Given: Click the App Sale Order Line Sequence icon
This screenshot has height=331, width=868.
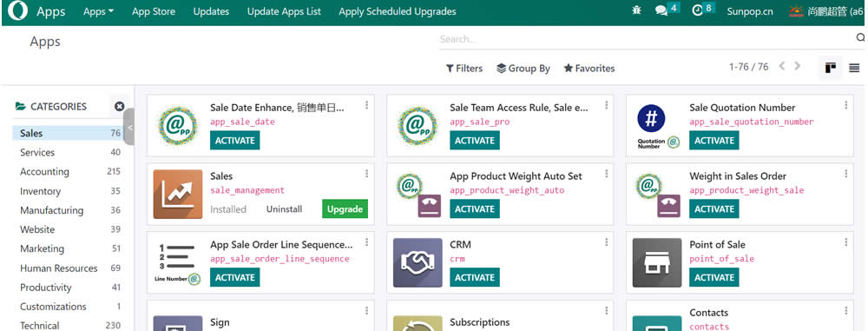Looking at the screenshot, I should pyautogui.click(x=177, y=264).
